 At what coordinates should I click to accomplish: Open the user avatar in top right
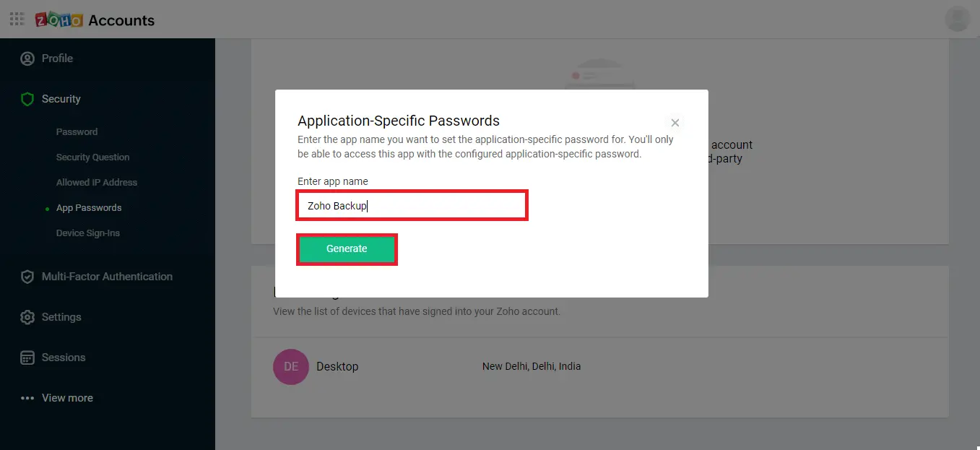tap(957, 19)
